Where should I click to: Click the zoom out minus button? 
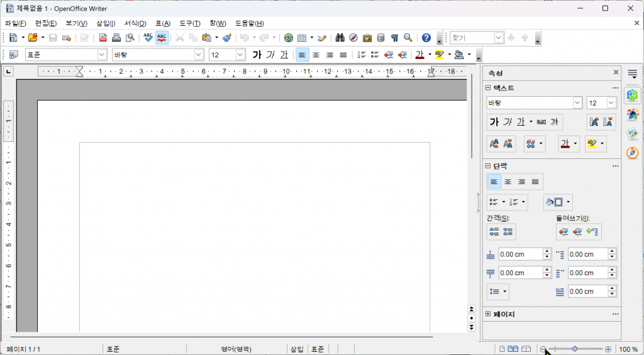pos(543,349)
